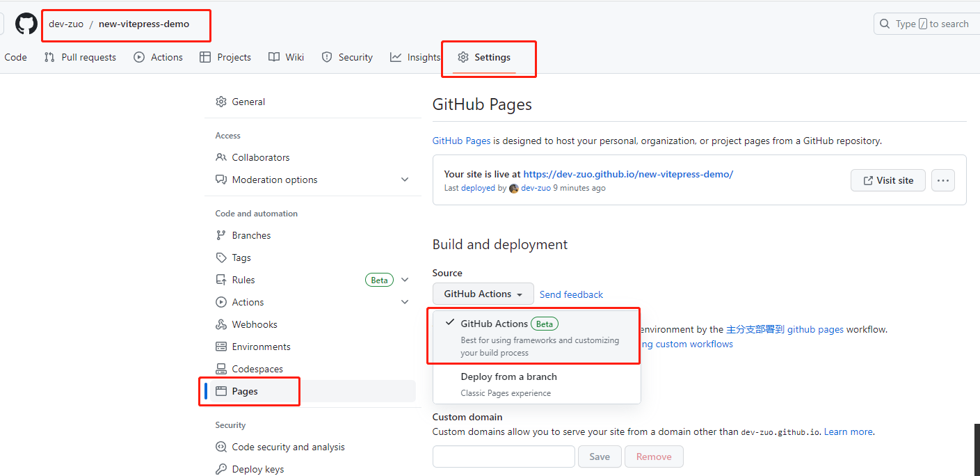980x476 pixels.
Task: Open the Actions repository tab
Action: (159, 57)
